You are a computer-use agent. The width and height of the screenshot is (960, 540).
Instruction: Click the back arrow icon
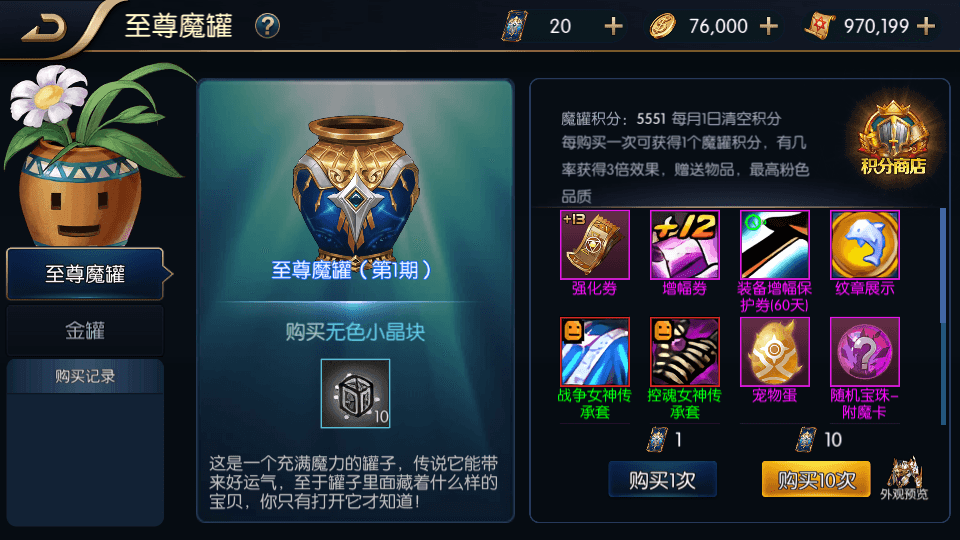click(43, 27)
